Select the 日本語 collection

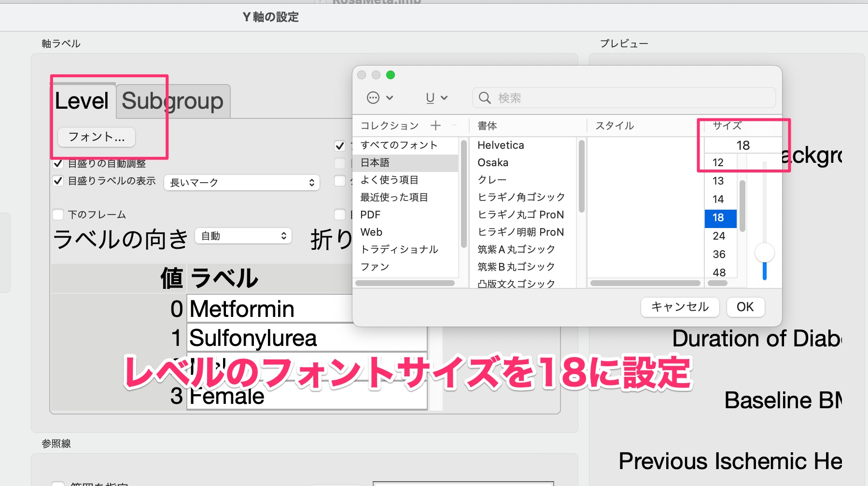(x=375, y=163)
